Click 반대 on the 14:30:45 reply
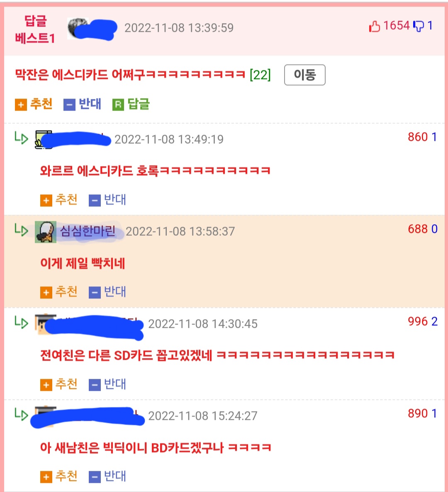The height and width of the screenshot is (492, 448). point(107,384)
